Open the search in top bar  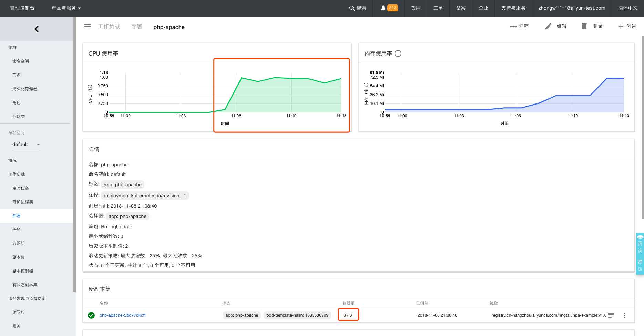358,8
